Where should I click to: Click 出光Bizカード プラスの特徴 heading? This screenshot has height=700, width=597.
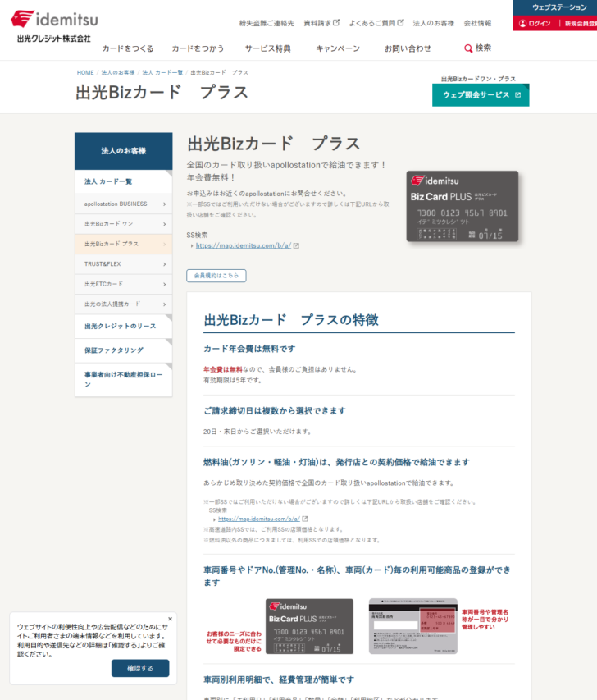click(291, 320)
